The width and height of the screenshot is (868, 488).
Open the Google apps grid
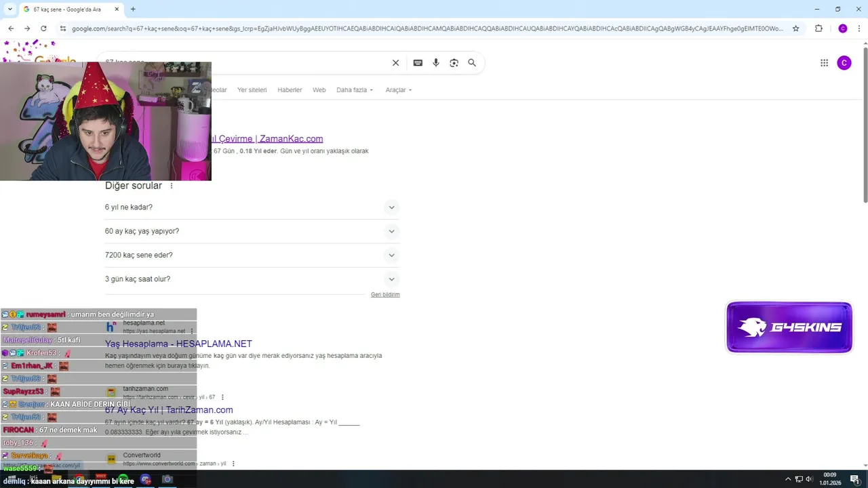coord(824,63)
